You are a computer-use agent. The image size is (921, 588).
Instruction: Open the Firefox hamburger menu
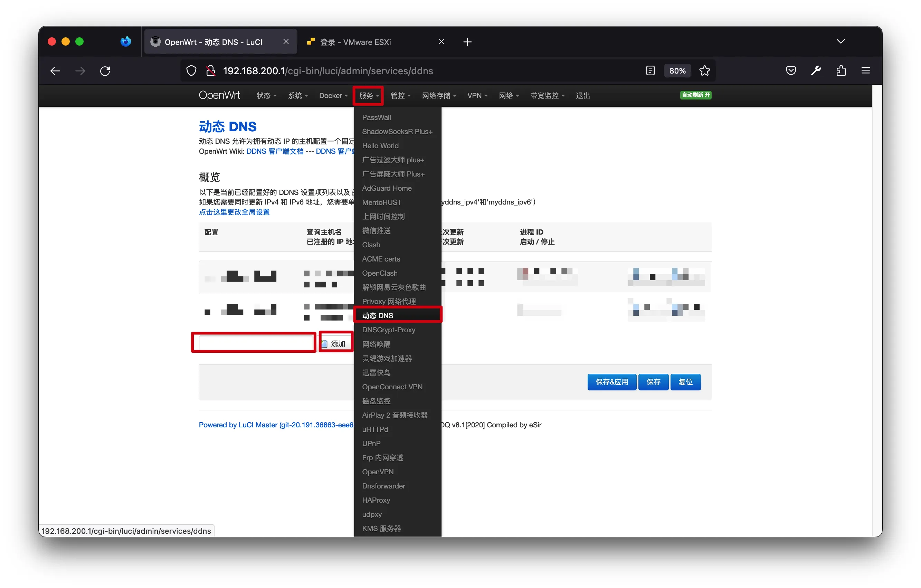point(865,71)
